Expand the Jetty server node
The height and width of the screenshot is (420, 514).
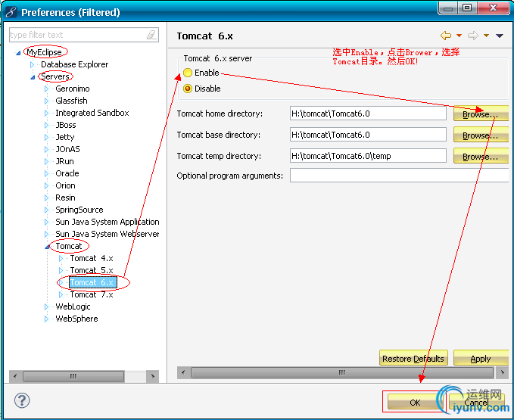click(46, 137)
